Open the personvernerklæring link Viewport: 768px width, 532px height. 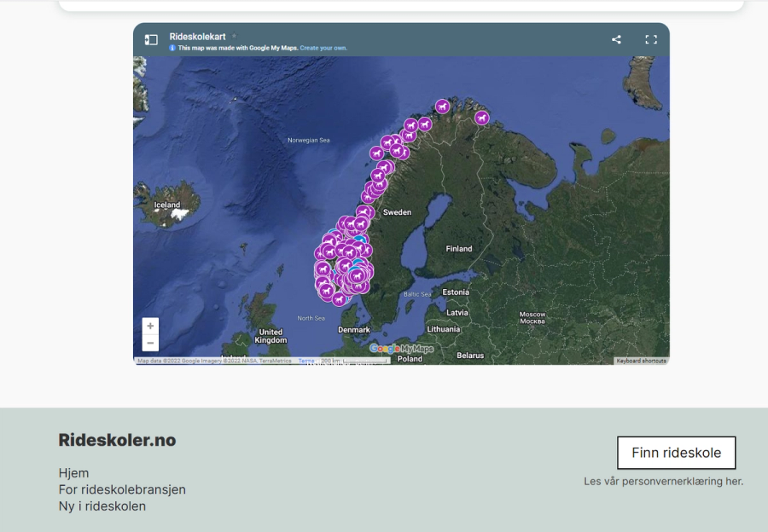[663, 481]
